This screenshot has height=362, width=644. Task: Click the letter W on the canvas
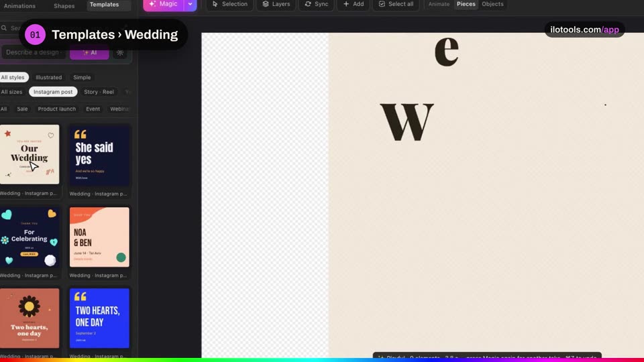407,122
